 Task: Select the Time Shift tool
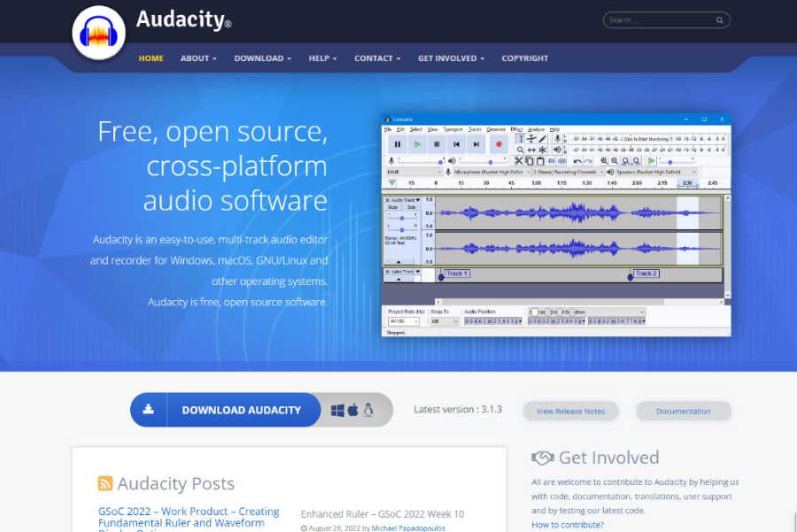[531, 150]
